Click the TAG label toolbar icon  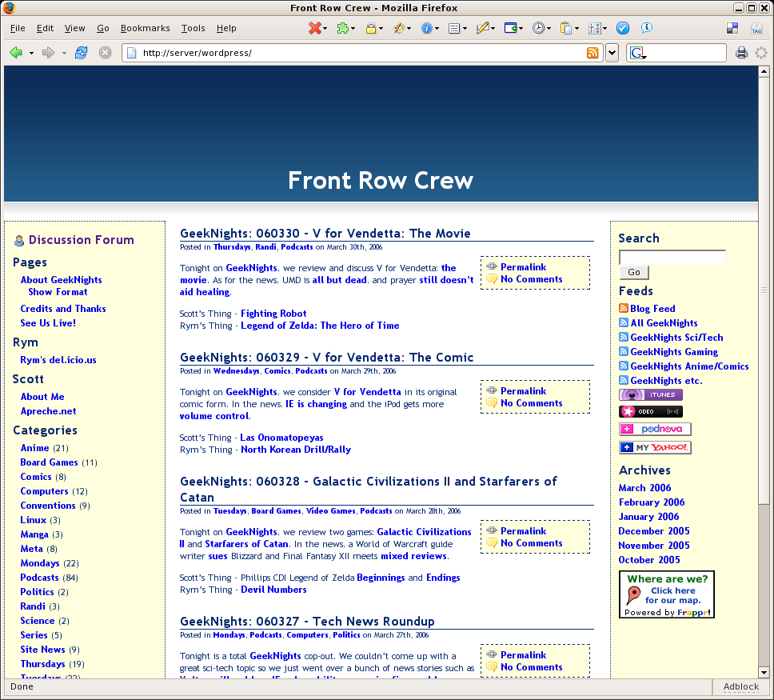tap(756, 29)
